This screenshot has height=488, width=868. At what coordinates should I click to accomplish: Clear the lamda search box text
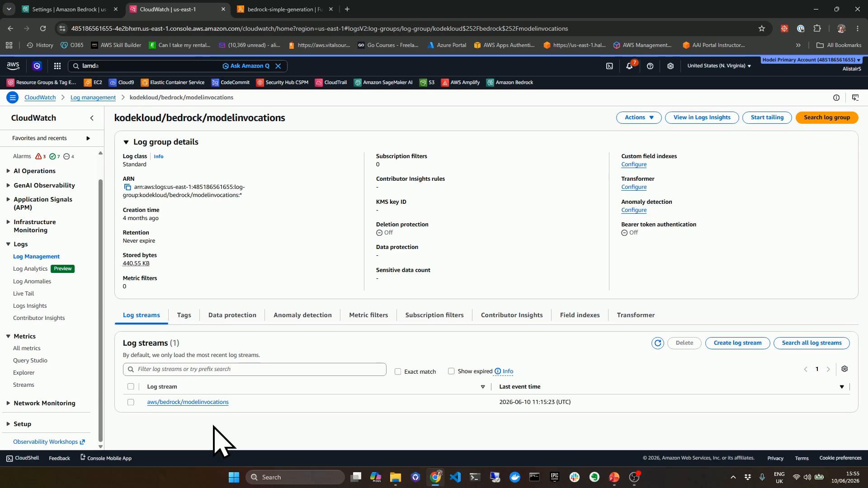(x=278, y=66)
